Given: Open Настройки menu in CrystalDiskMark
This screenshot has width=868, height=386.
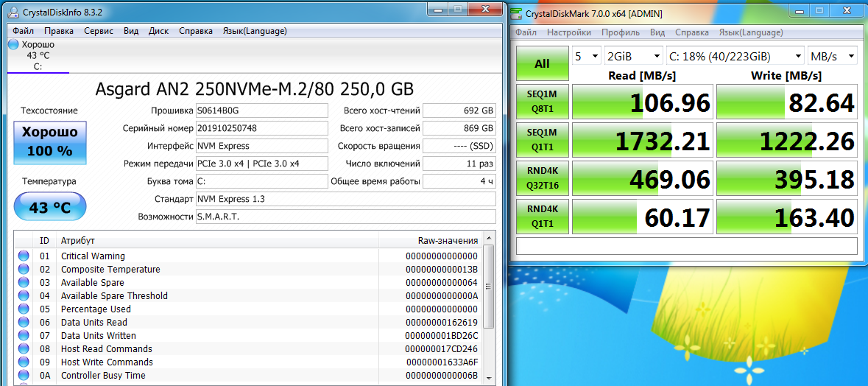Looking at the screenshot, I should coord(568,32).
